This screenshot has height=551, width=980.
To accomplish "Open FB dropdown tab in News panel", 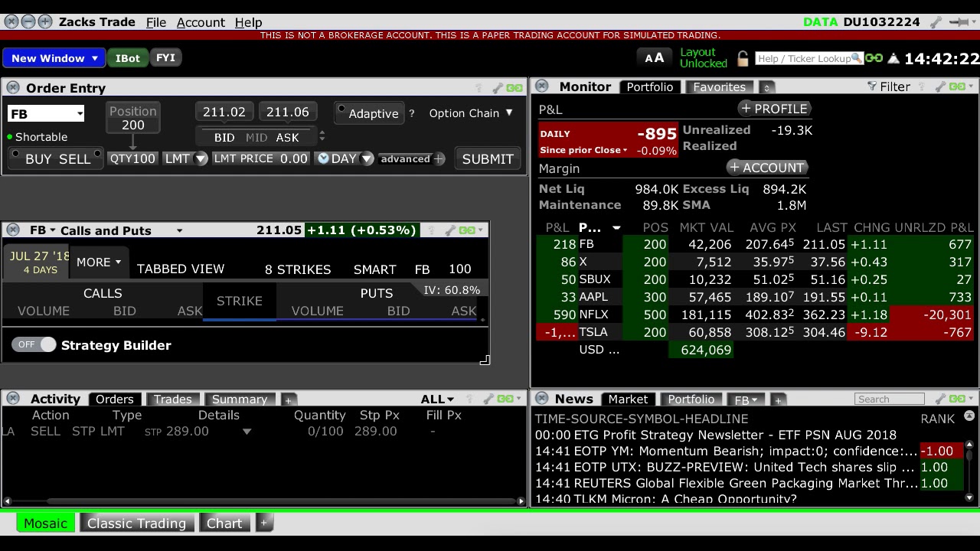I will (745, 400).
